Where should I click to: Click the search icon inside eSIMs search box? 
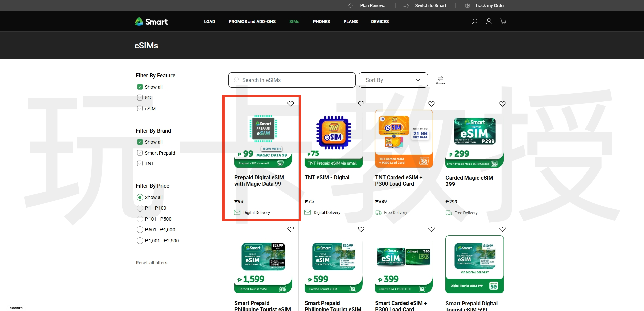tap(236, 80)
